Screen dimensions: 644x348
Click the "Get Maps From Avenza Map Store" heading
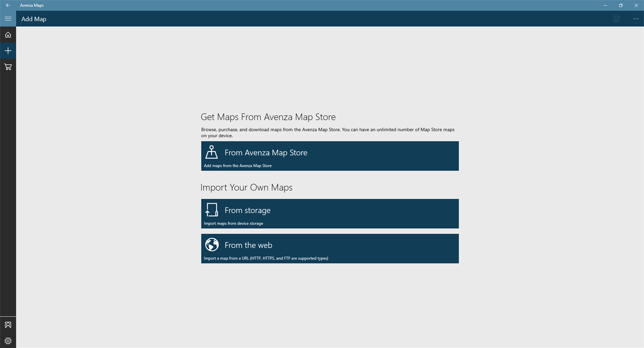point(268,117)
